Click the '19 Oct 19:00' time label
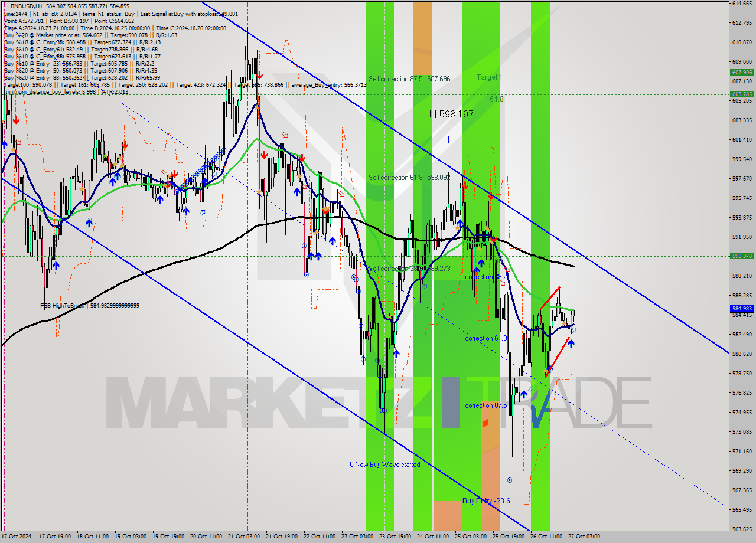The width and height of the screenshot is (756, 543). coord(167,537)
